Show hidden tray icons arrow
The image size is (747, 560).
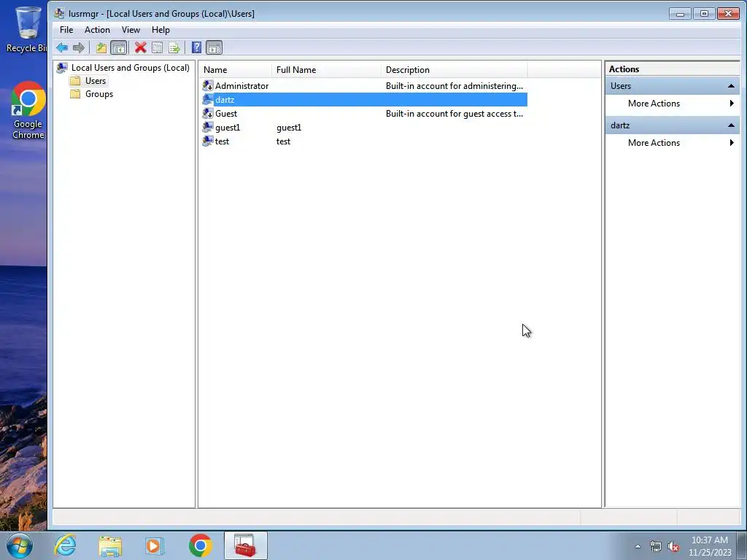[638, 546]
